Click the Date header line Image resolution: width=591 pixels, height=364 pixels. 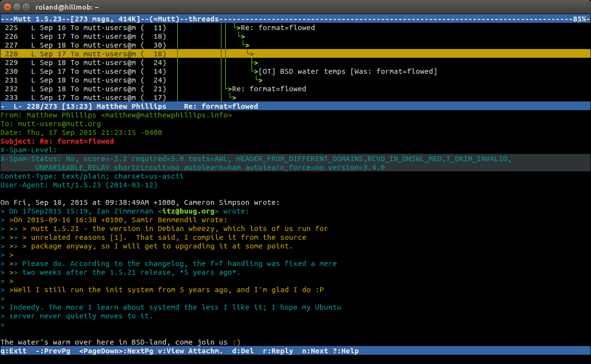point(81,132)
